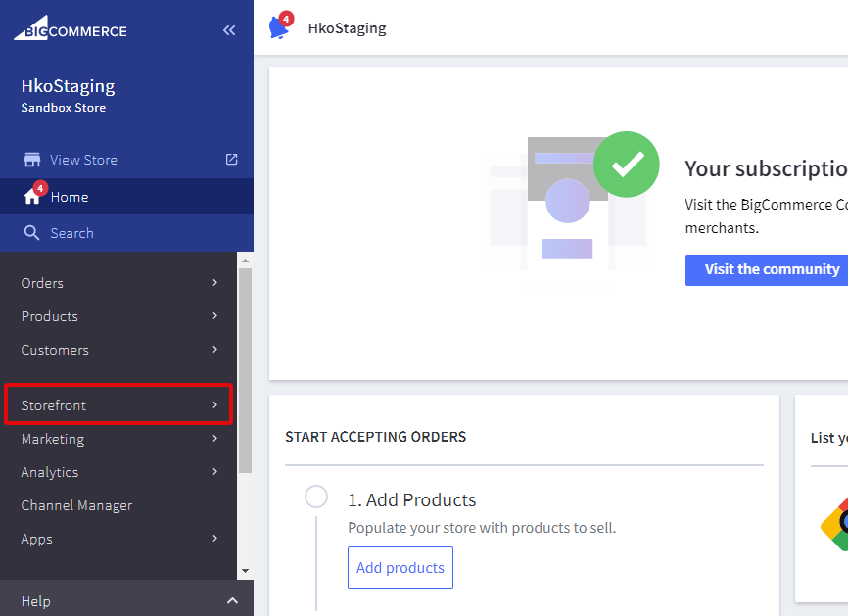Collapse the sidebar with double-chevron icon
Viewport: 848px width, 616px height.
click(229, 30)
